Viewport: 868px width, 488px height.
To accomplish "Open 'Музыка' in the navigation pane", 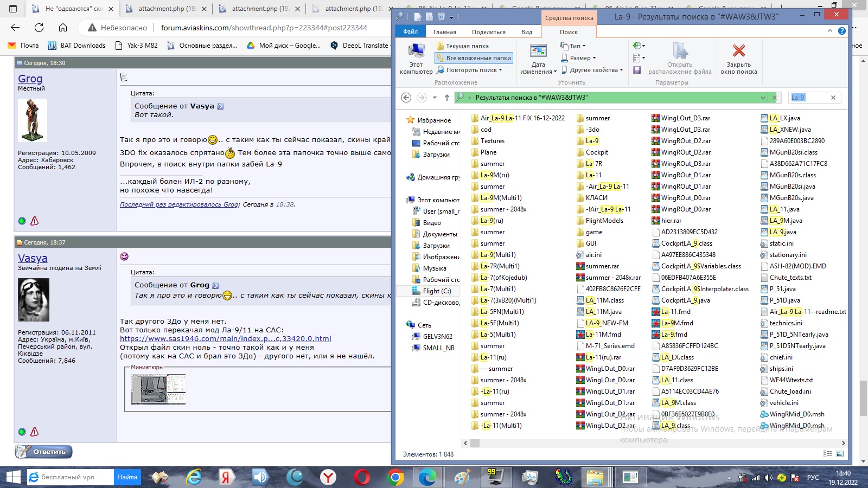I will [435, 268].
